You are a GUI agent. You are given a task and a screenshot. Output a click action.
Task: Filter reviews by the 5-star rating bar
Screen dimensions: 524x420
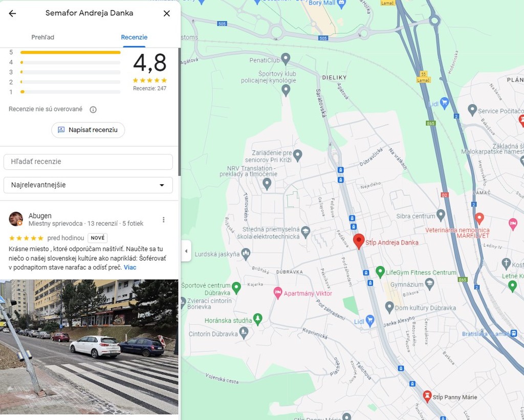pyautogui.click(x=70, y=52)
